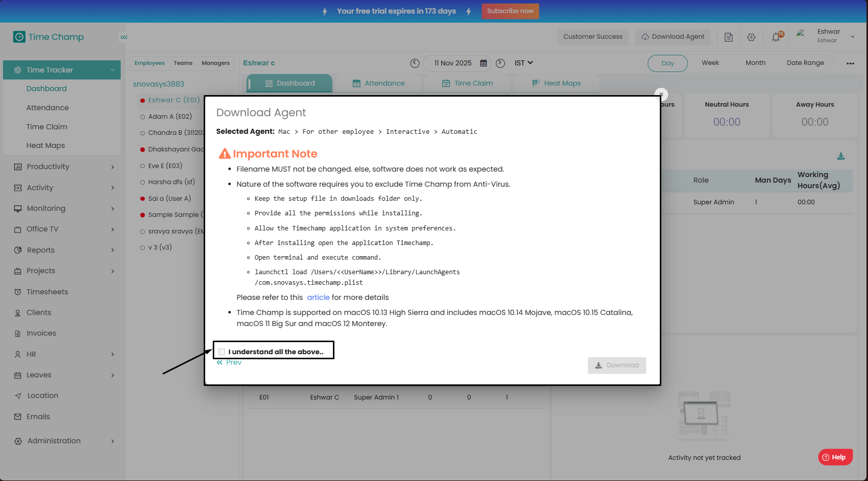Click the calendar icon in date field
Image resolution: width=868 pixels, height=481 pixels.
click(x=483, y=63)
